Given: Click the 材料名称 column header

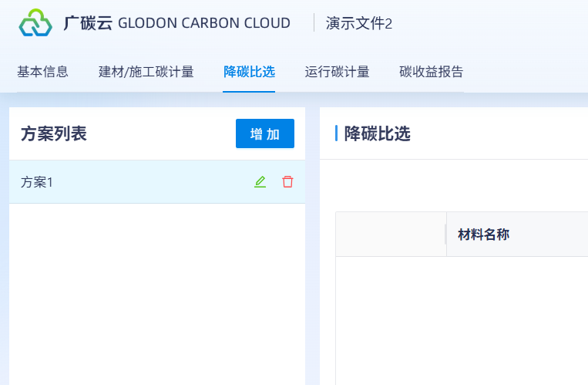Looking at the screenshot, I should 483,235.
